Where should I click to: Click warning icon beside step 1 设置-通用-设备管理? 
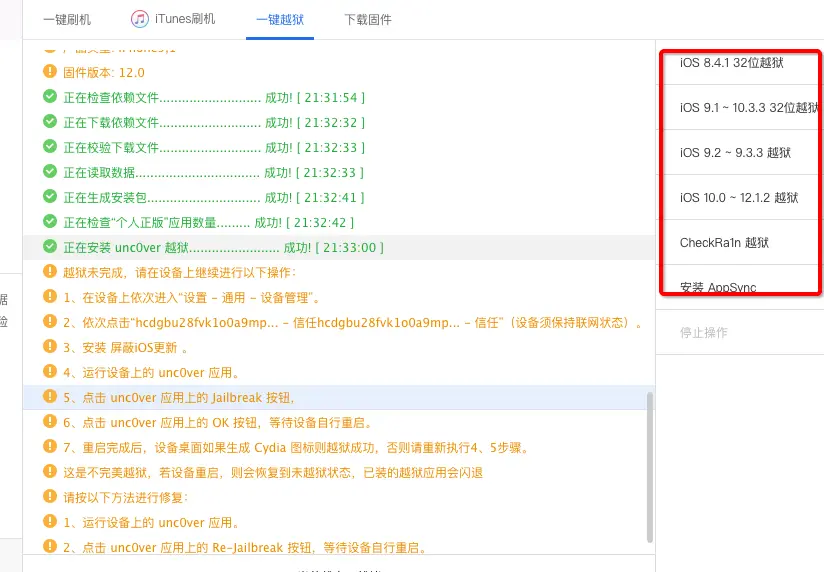(x=50, y=297)
